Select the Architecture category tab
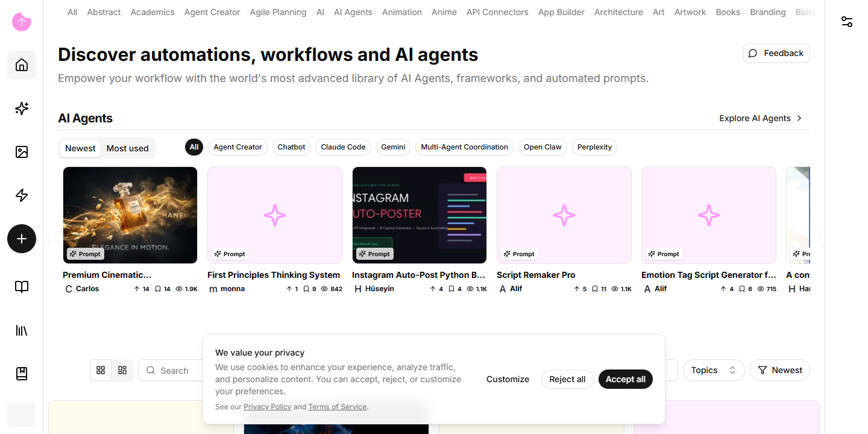This screenshot has width=868, height=434. click(618, 12)
